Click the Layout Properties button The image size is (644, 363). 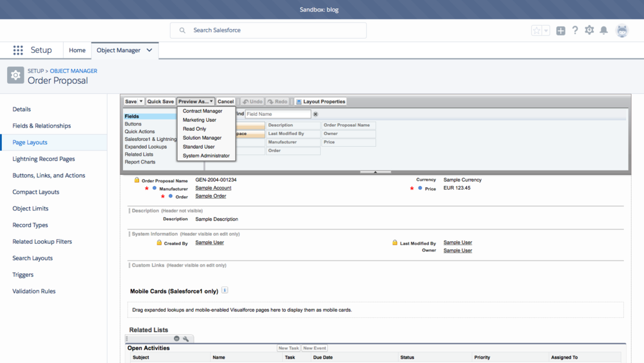point(321,102)
